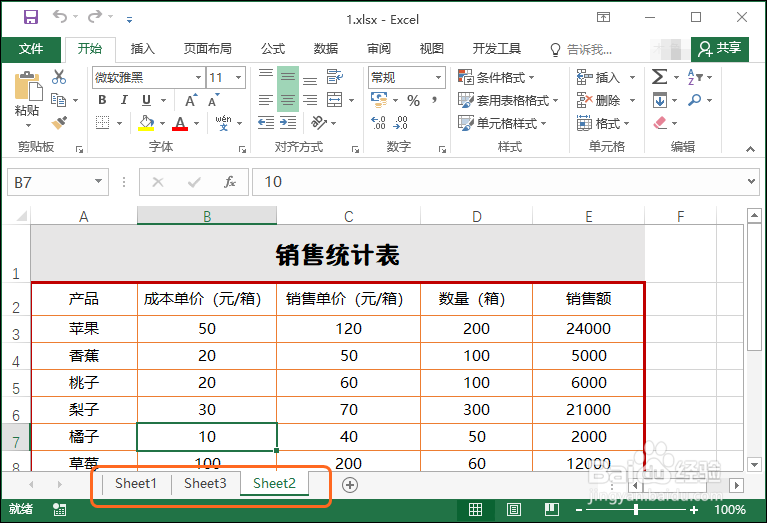Apply comma style

click(x=434, y=101)
